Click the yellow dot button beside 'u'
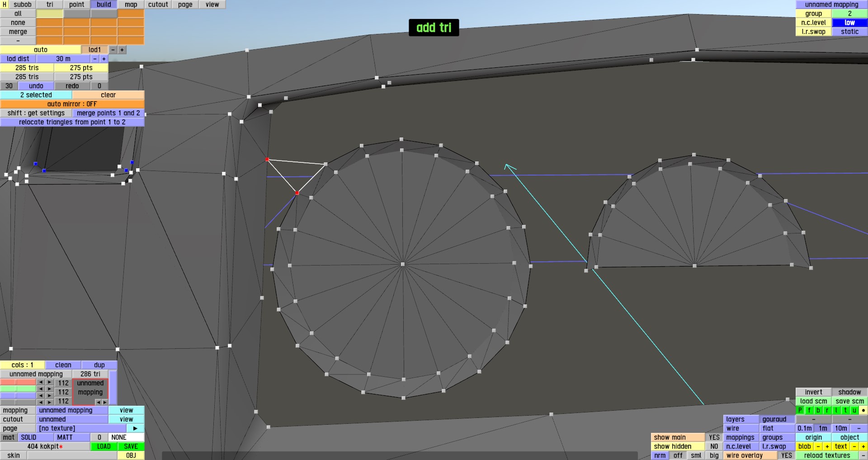The height and width of the screenshot is (460, 868). tap(863, 410)
